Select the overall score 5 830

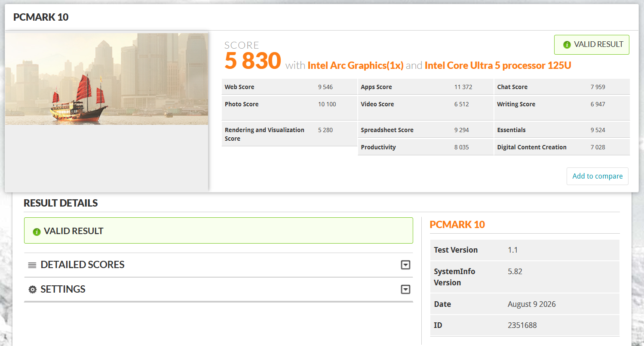coord(253,61)
